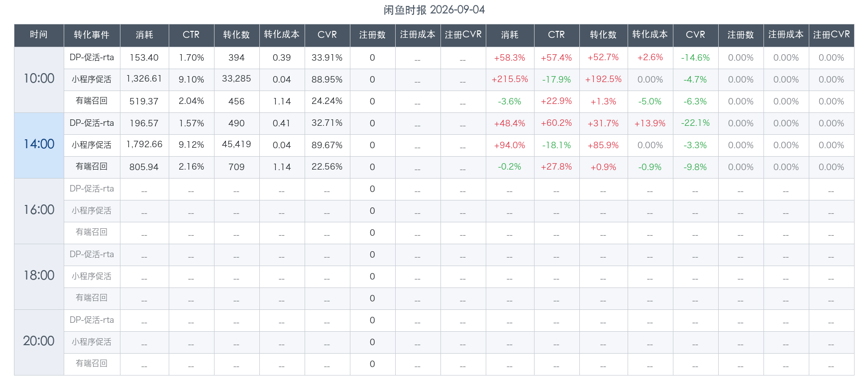Click the change value +192.5%
This screenshot has height=379, width=868.
603,80
